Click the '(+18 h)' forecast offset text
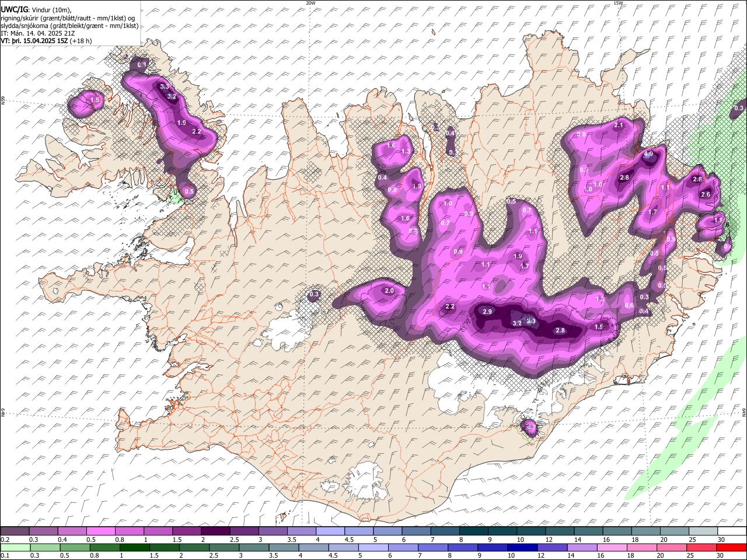Viewport: 747px width, 560px height. pos(81,41)
